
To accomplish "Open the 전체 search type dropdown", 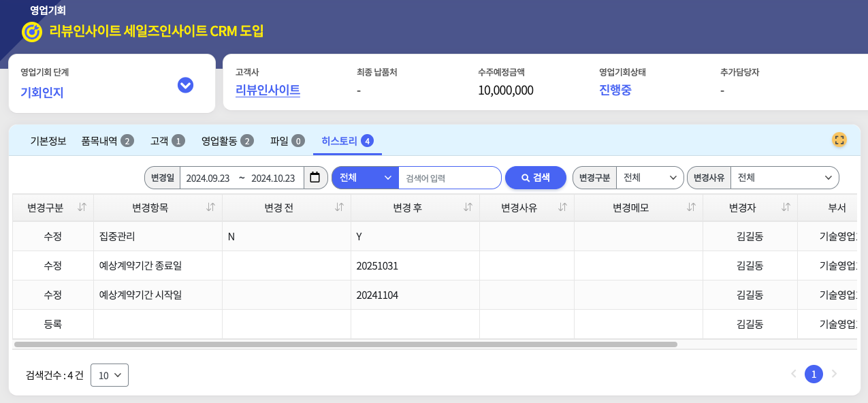I will [364, 178].
